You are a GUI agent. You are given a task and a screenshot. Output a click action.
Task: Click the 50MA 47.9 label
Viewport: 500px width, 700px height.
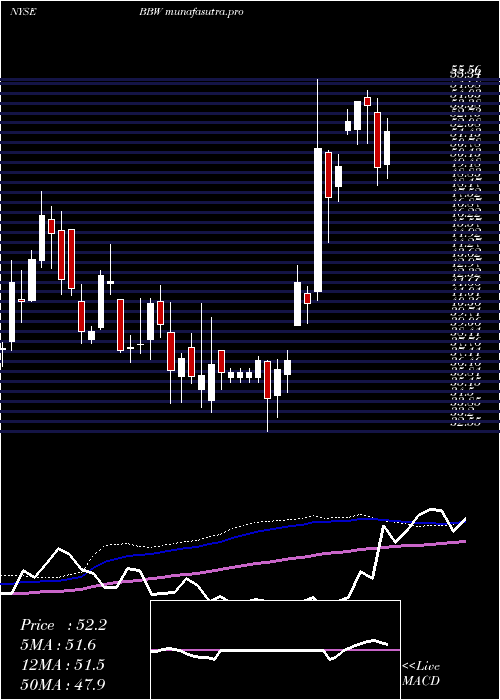pyautogui.click(x=62, y=684)
